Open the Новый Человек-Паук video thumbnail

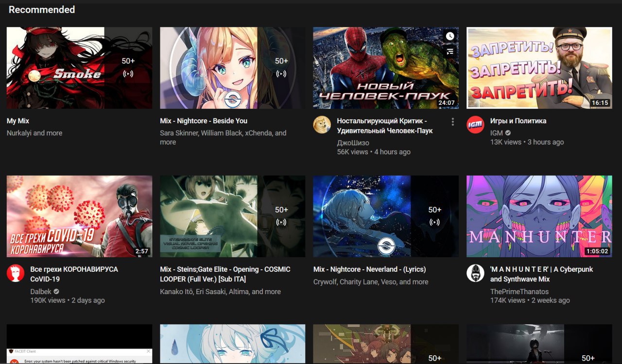[386, 68]
